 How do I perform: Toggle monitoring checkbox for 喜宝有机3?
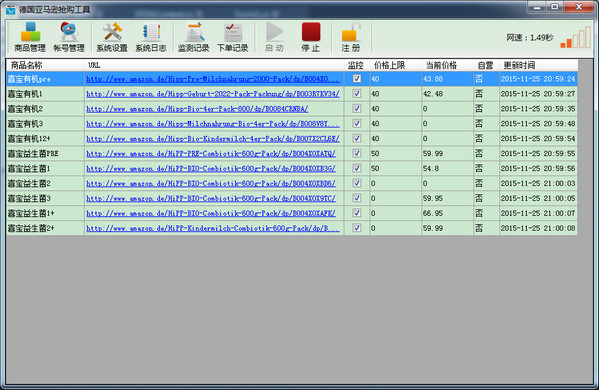click(357, 123)
